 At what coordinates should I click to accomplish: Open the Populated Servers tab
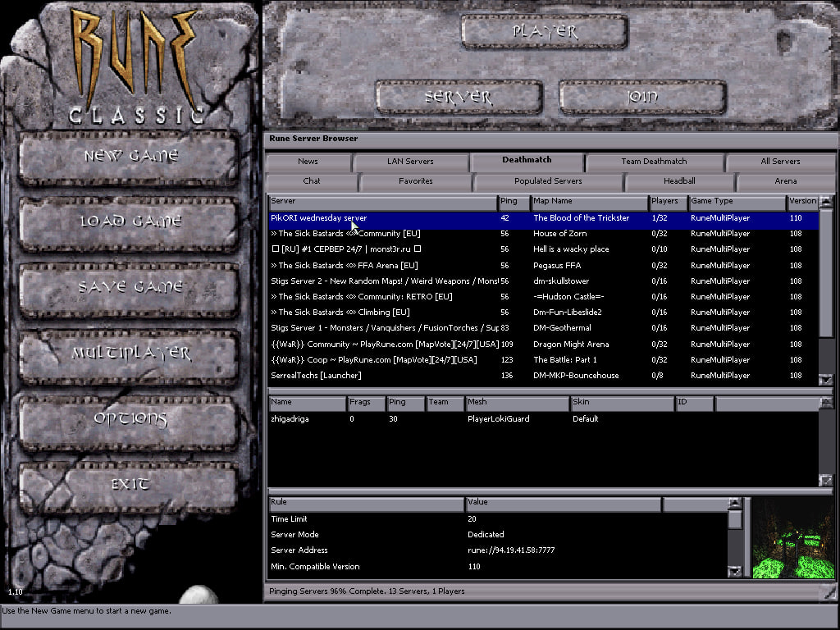click(548, 181)
